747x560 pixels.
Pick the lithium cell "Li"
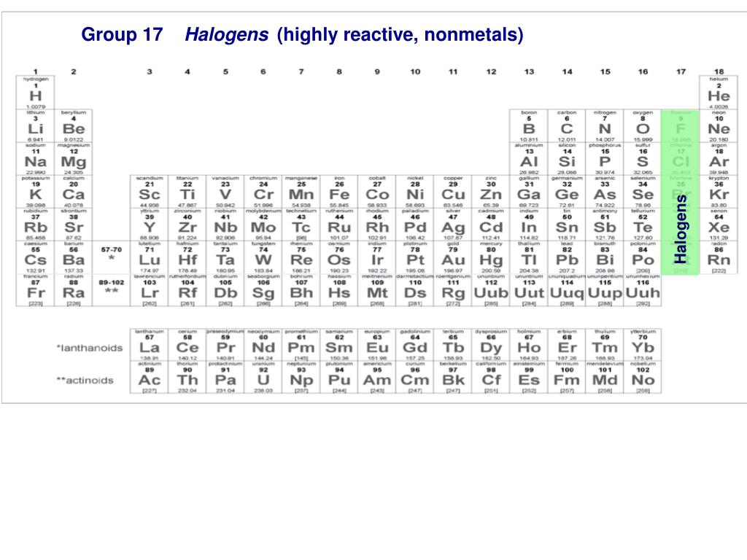pyautogui.click(x=36, y=126)
